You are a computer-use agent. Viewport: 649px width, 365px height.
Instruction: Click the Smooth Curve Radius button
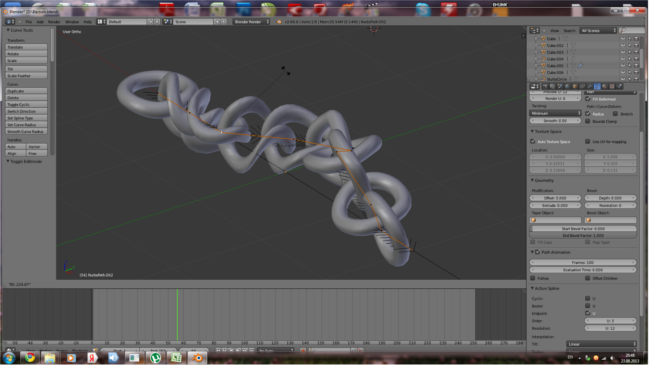pos(26,131)
